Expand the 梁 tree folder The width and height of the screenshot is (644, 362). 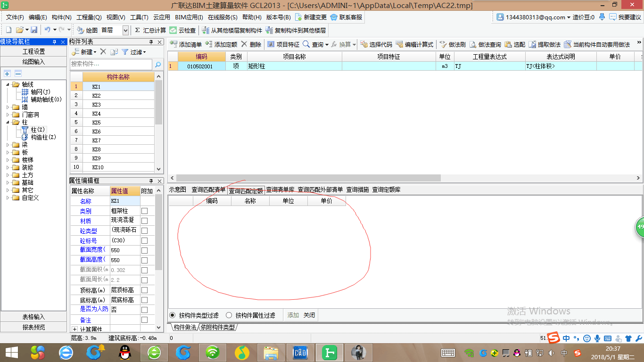[8, 145]
